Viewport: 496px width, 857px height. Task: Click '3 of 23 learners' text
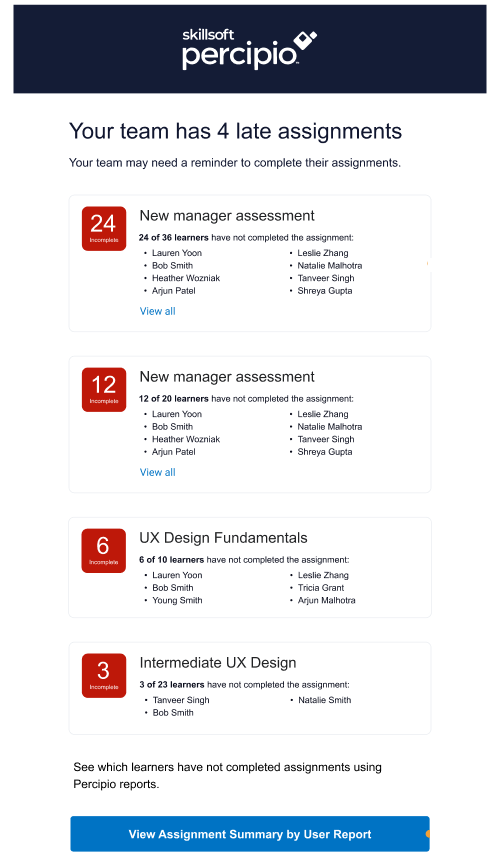coord(172,685)
